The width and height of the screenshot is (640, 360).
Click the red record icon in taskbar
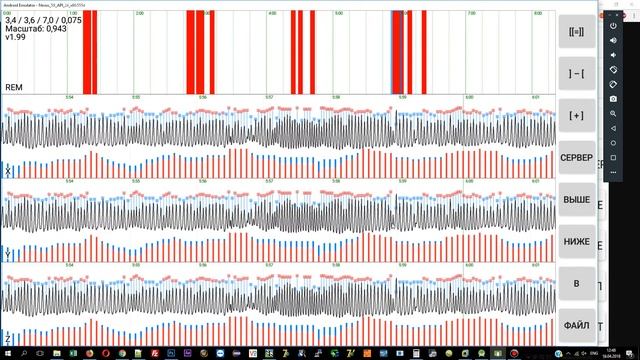click(x=514, y=353)
